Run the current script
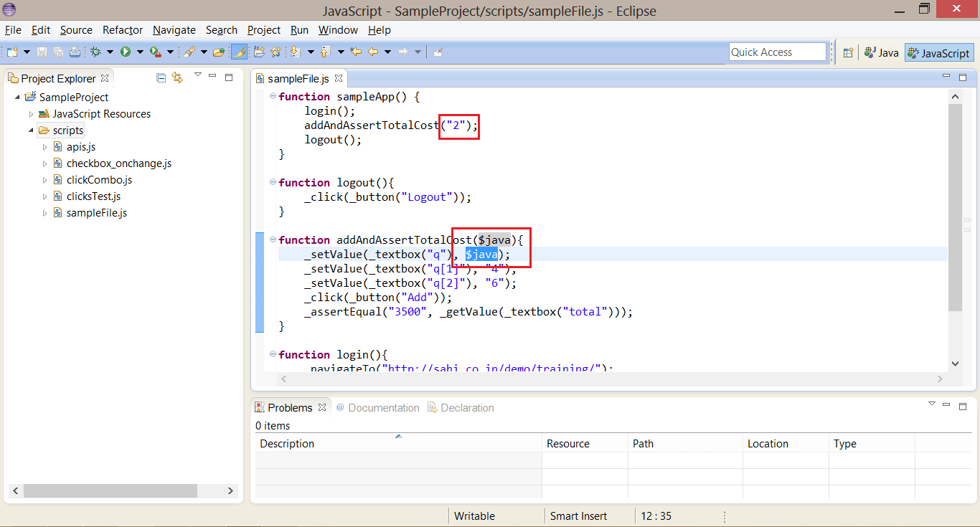980x527 pixels. 124,52
